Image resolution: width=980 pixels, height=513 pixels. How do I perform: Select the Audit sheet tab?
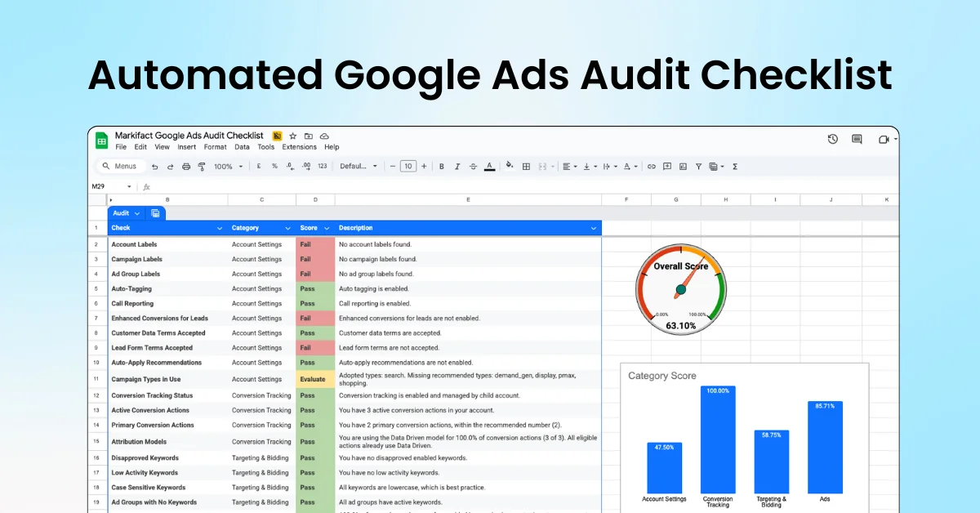(x=122, y=212)
